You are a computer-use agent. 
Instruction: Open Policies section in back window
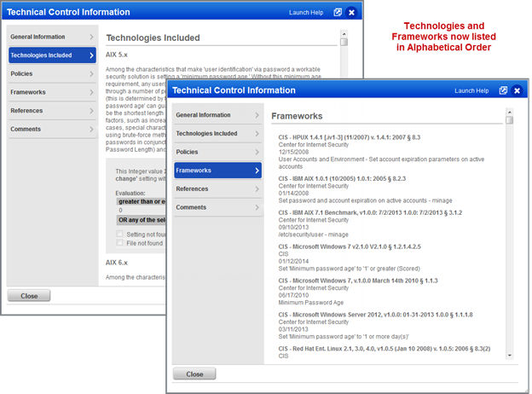point(52,73)
